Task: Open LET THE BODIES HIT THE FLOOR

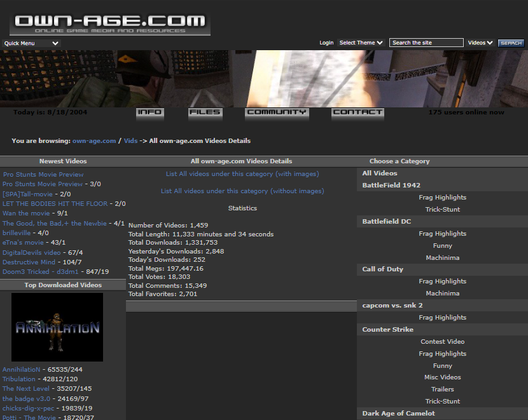Action: tap(55, 204)
